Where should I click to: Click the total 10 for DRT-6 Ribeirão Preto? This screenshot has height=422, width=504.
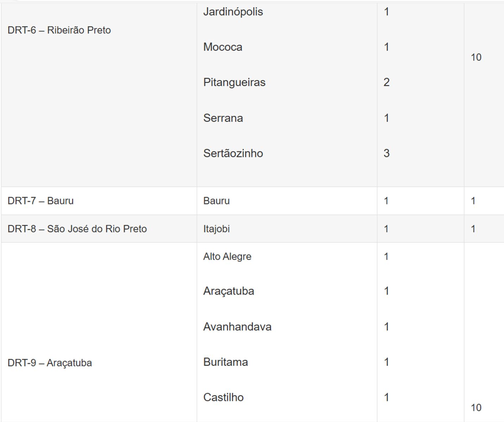click(x=476, y=57)
